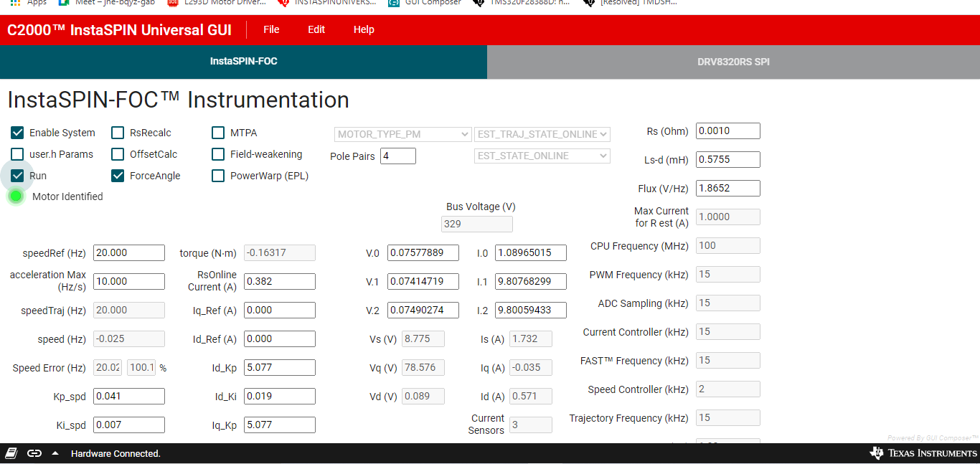
Task: Open the log book icon in status bar
Action: click(11, 453)
